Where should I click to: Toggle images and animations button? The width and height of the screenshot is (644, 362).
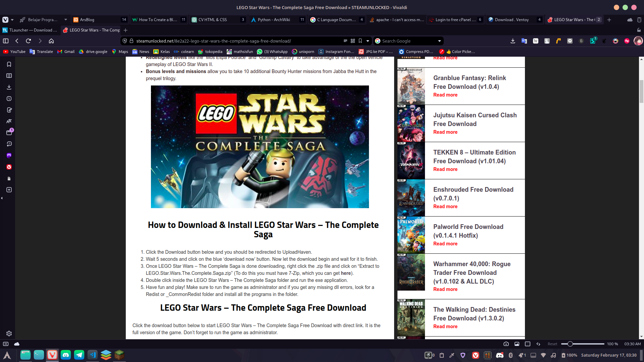517,344
